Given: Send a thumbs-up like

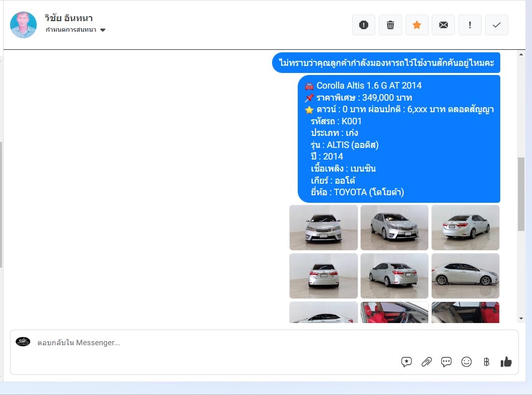Looking at the screenshot, I should pos(506,362).
